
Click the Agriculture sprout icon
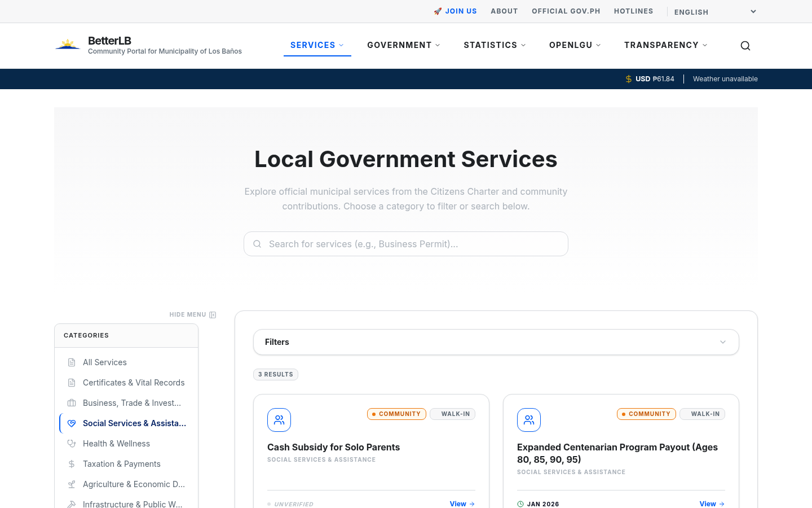(x=72, y=484)
